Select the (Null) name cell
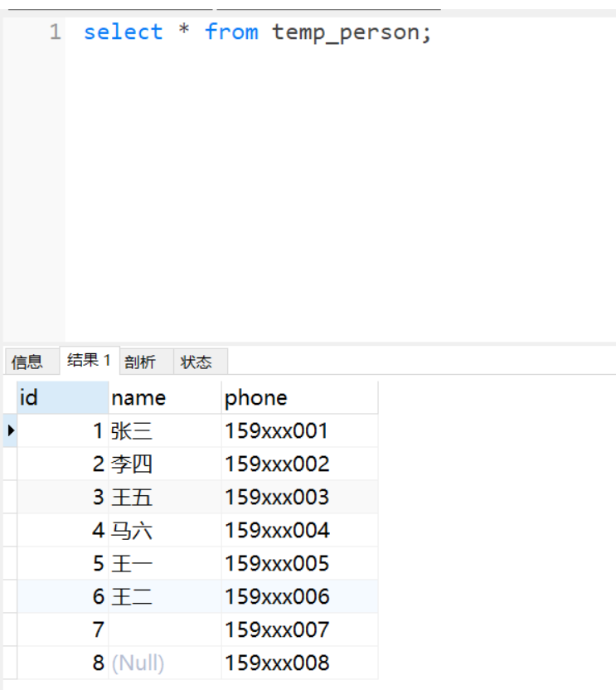616x690 pixels. pos(165,663)
